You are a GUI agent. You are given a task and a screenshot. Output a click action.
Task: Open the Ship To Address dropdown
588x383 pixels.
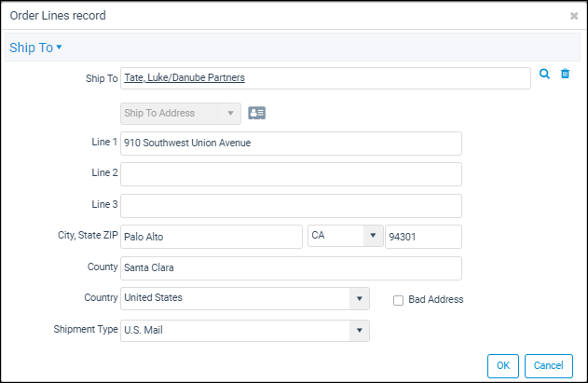(x=181, y=114)
